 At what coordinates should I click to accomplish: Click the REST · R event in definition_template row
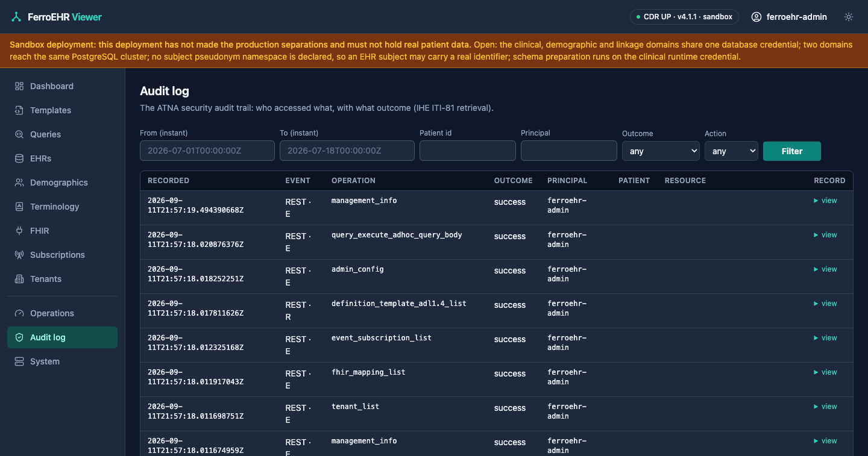click(298, 311)
